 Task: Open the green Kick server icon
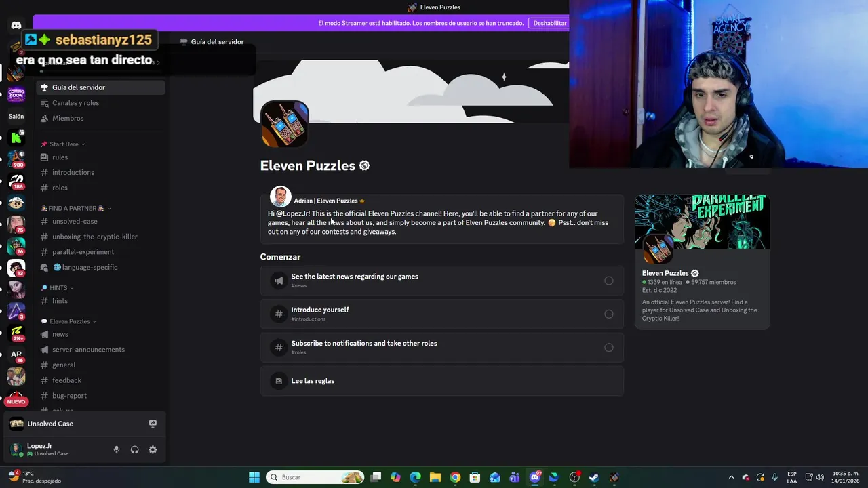(16, 138)
